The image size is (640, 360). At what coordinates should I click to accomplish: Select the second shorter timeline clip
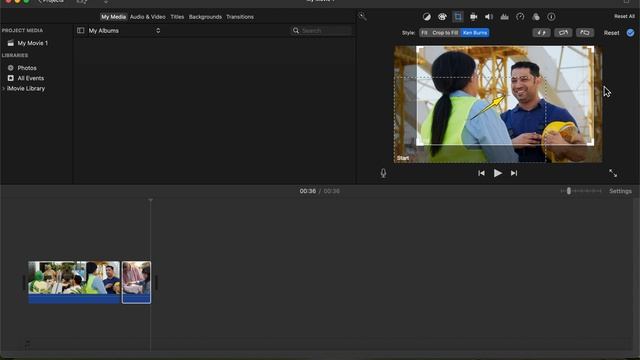point(136,282)
